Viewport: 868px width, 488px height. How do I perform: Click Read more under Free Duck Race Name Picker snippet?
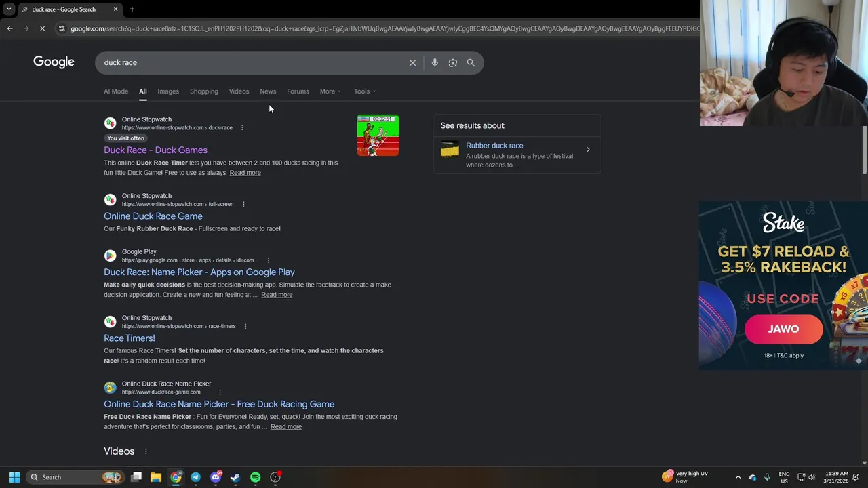tap(286, 427)
